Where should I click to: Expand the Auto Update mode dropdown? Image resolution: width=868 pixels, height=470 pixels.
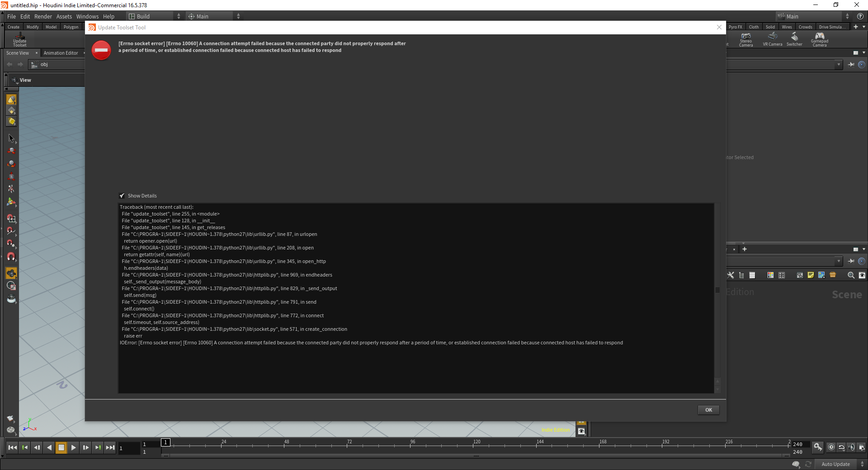click(x=839, y=464)
